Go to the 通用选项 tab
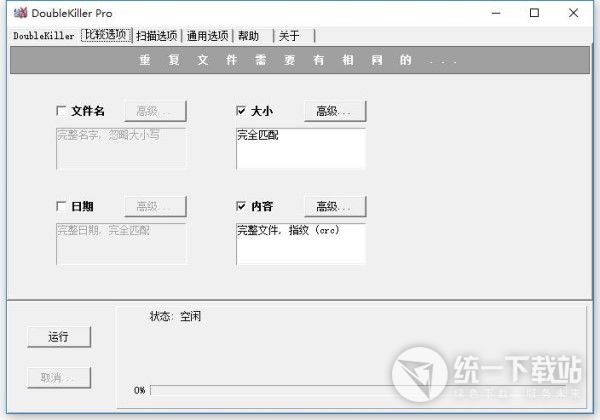 coord(207,36)
